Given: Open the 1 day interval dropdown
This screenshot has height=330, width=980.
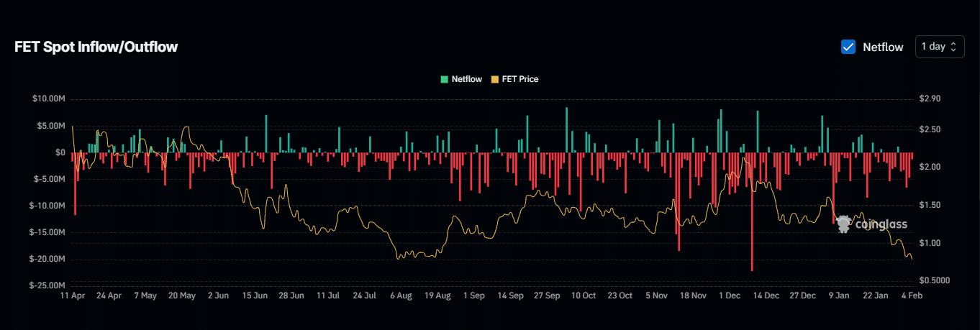Looking at the screenshot, I should [x=939, y=47].
